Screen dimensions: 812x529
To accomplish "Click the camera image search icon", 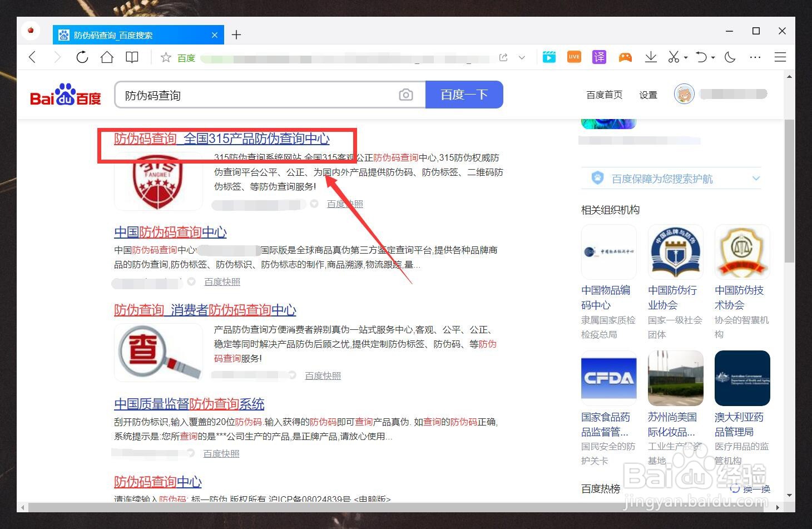I will tap(406, 95).
